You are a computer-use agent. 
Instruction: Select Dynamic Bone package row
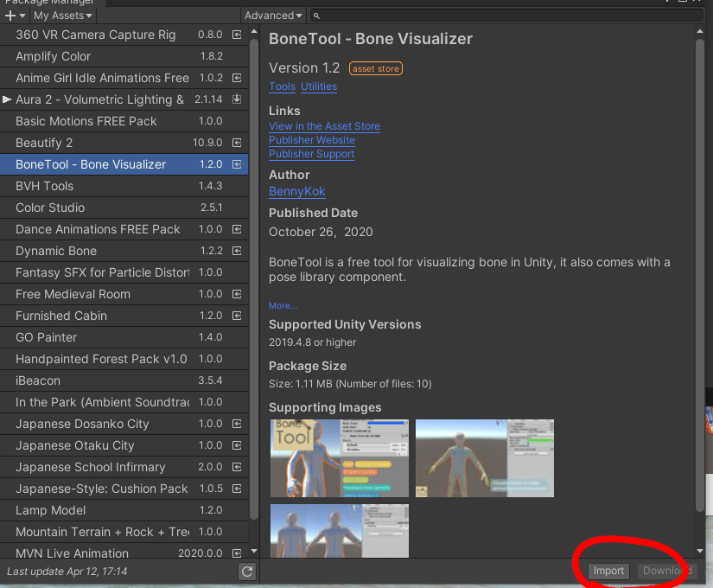(124, 251)
